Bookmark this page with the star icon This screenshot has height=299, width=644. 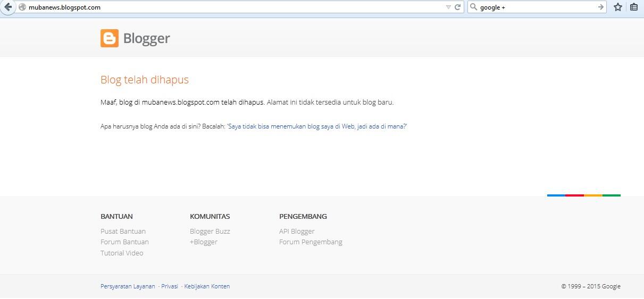pos(618,7)
